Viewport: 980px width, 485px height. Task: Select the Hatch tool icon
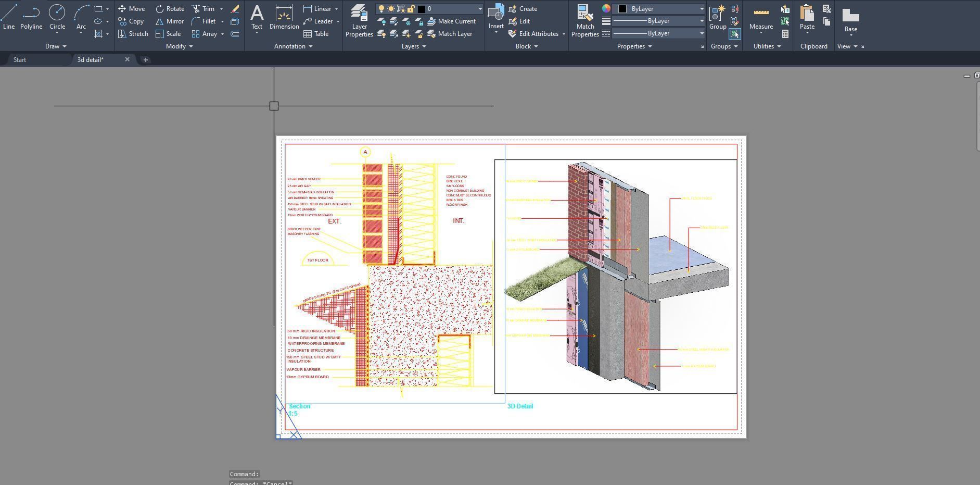click(x=98, y=34)
